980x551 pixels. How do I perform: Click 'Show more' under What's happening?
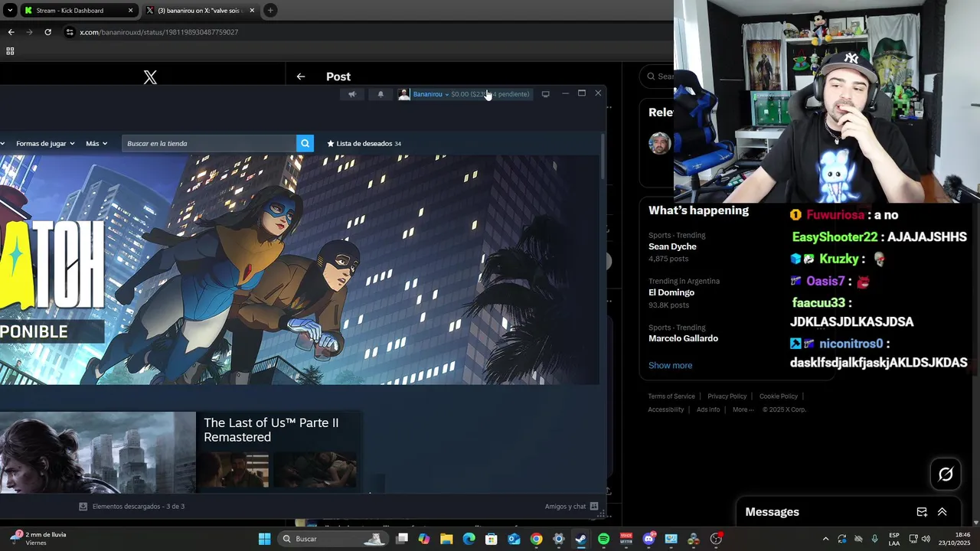670,365
